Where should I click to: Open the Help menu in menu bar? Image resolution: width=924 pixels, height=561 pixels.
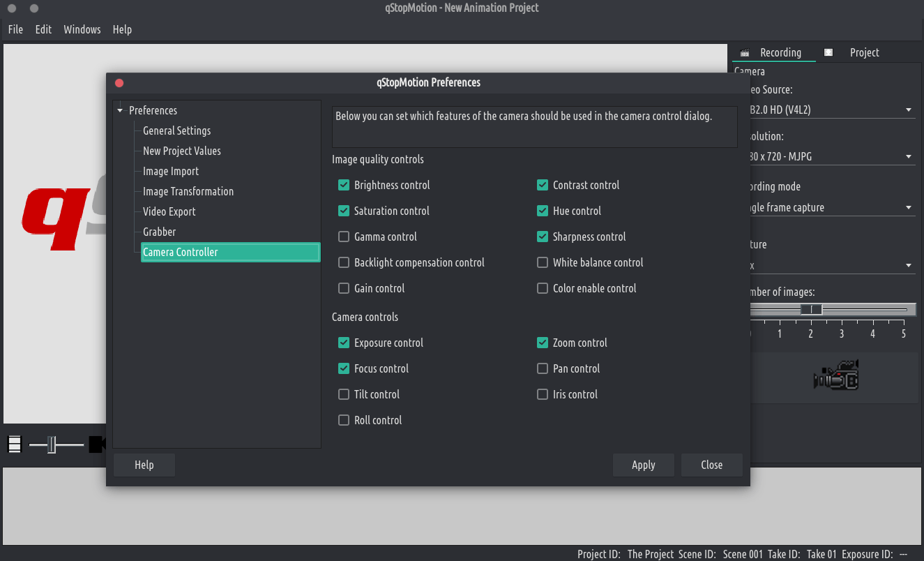point(122,29)
